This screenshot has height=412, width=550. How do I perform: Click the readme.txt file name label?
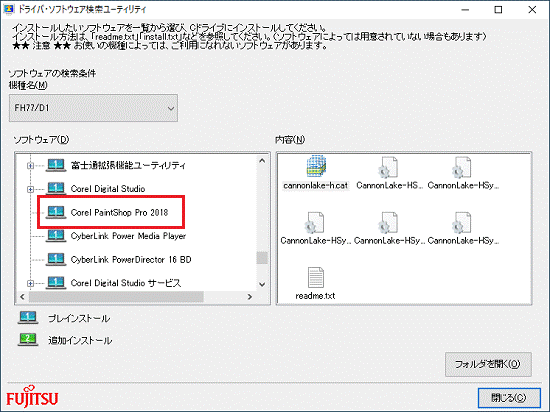click(315, 296)
